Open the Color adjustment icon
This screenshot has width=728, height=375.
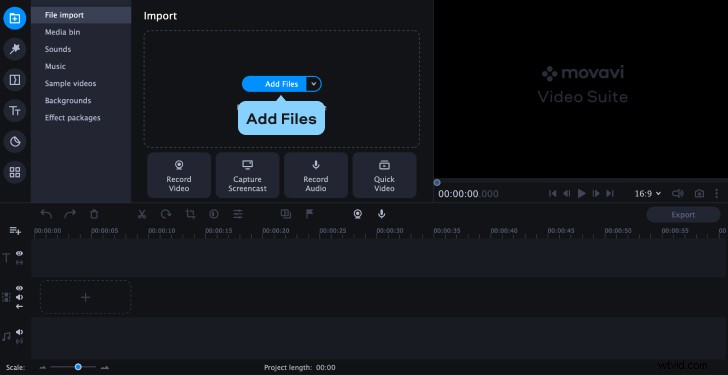point(214,214)
